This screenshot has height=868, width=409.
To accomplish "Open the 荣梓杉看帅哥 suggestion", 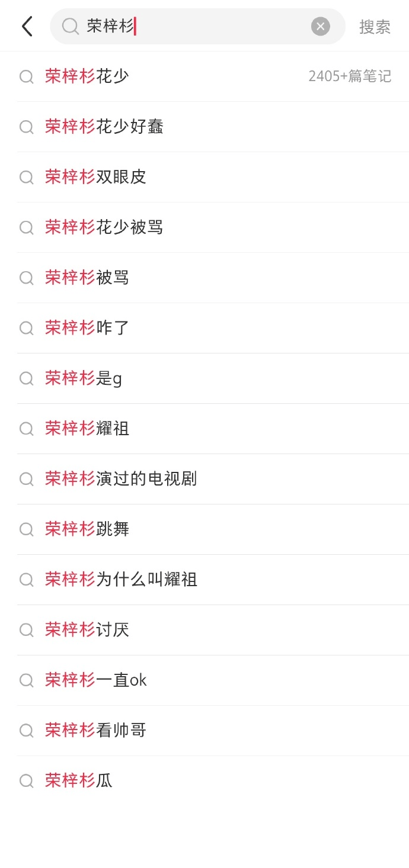I will (95, 731).
